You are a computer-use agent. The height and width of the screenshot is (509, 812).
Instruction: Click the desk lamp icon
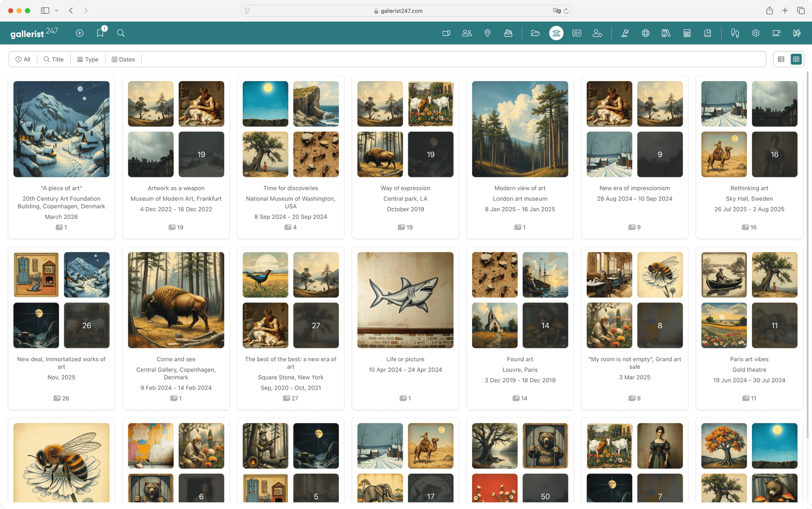(625, 33)
